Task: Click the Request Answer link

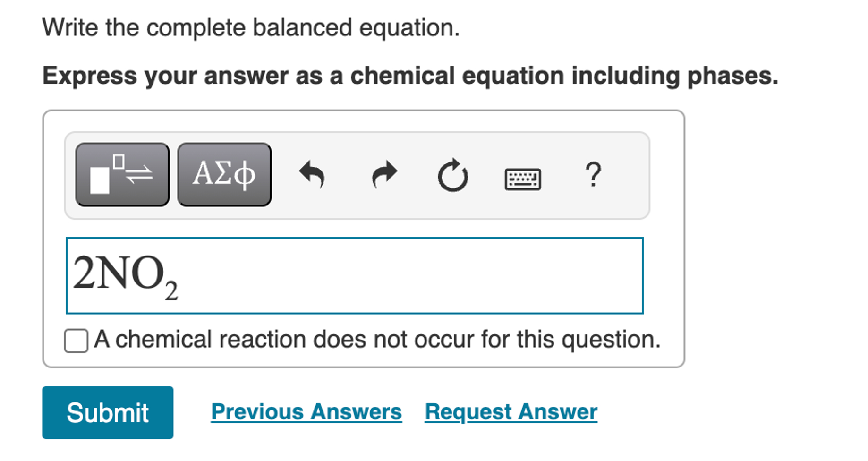Action: (511, 411)
